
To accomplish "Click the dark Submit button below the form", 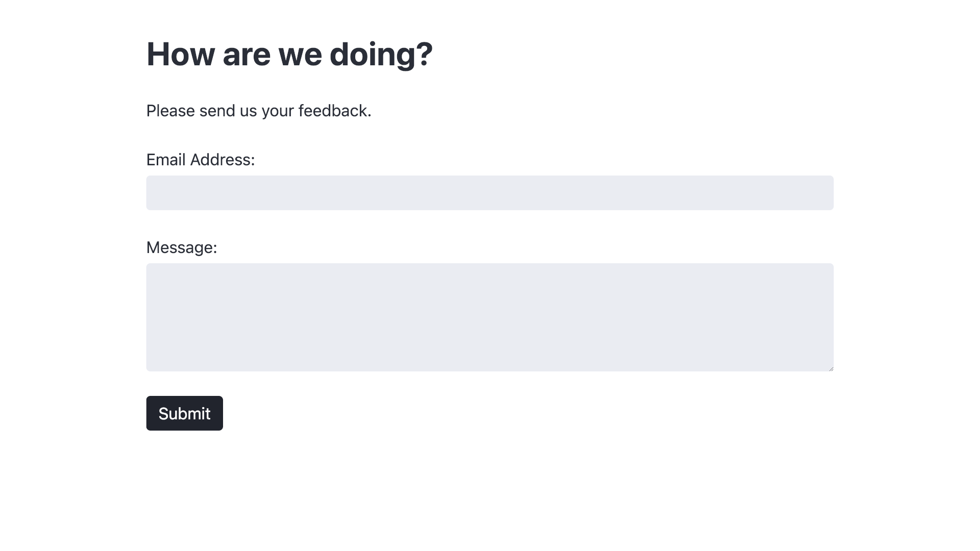I will click(x=184, y=413).
